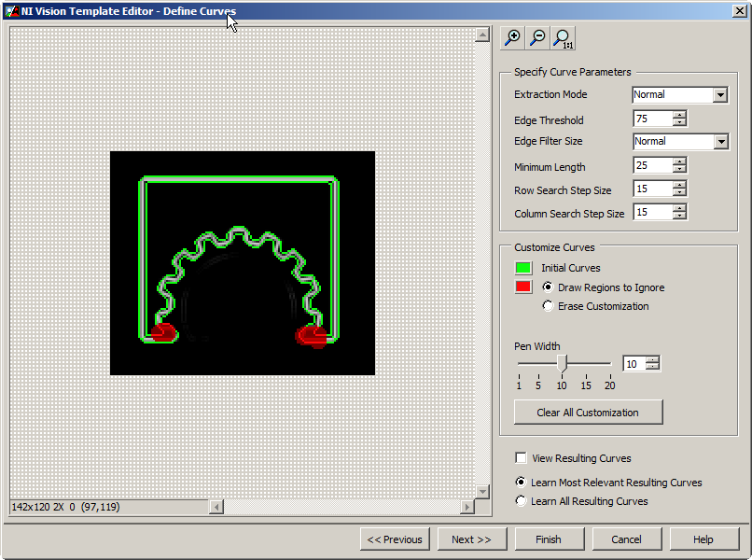Image resolution: width=752 pixels, height=560 pixels.
Task: Click the Pen Width slider handle
Action: click(x=562, y=363)
